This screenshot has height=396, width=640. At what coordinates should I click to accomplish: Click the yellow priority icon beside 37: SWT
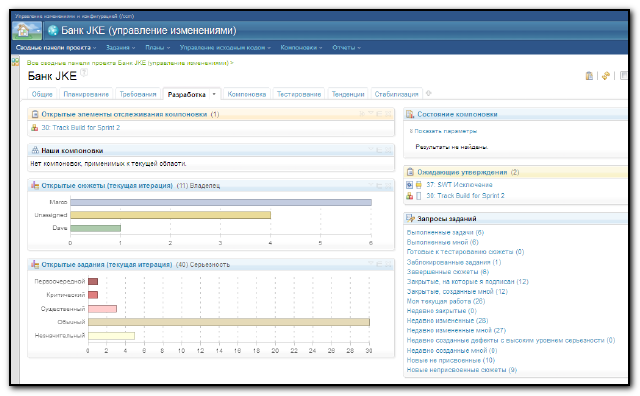coord(418,185)
